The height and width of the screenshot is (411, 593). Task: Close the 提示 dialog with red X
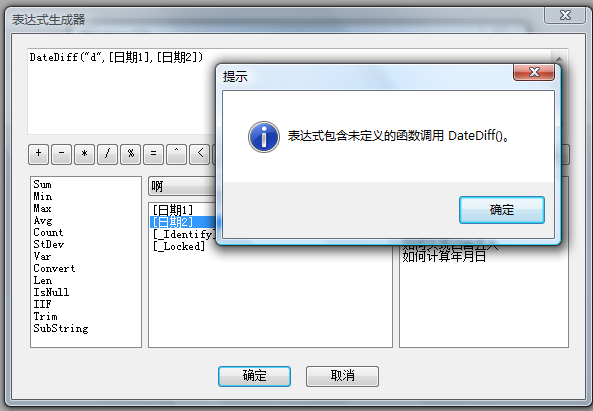(534, 72)
